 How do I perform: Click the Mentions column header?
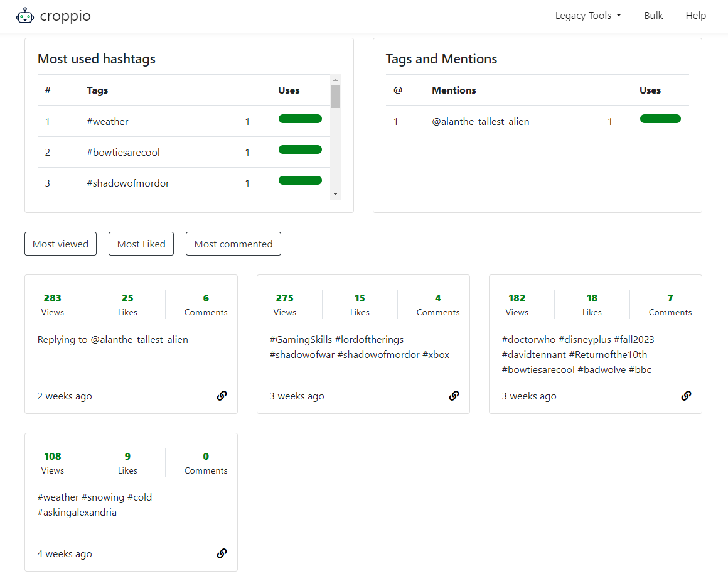454,90
